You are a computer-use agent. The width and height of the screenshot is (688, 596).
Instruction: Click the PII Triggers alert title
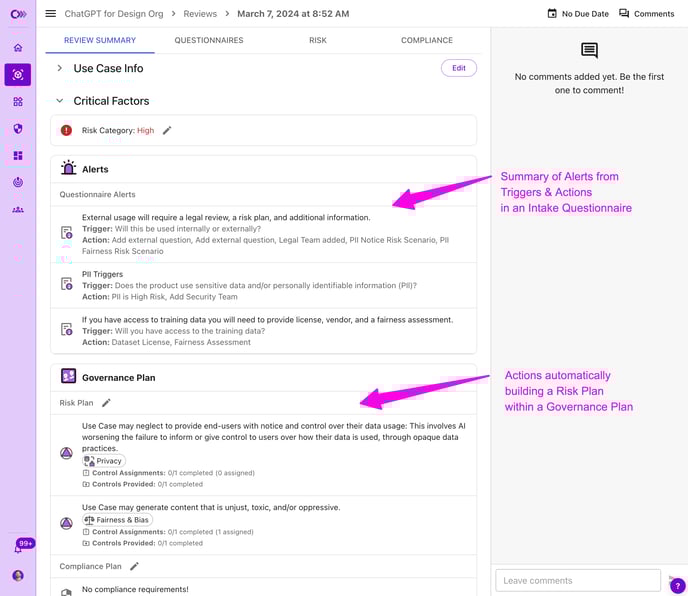point(102,274)
